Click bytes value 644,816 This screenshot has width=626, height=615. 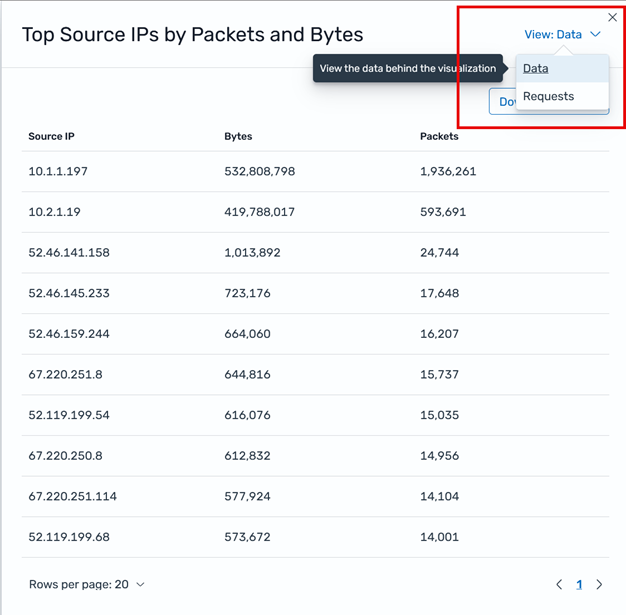(247, 375)
